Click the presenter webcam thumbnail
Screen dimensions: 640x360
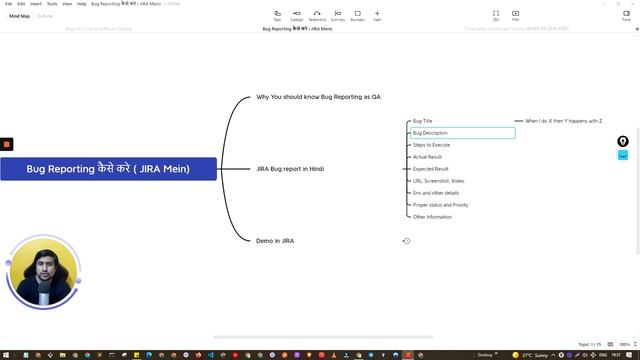tap(44, 272)
